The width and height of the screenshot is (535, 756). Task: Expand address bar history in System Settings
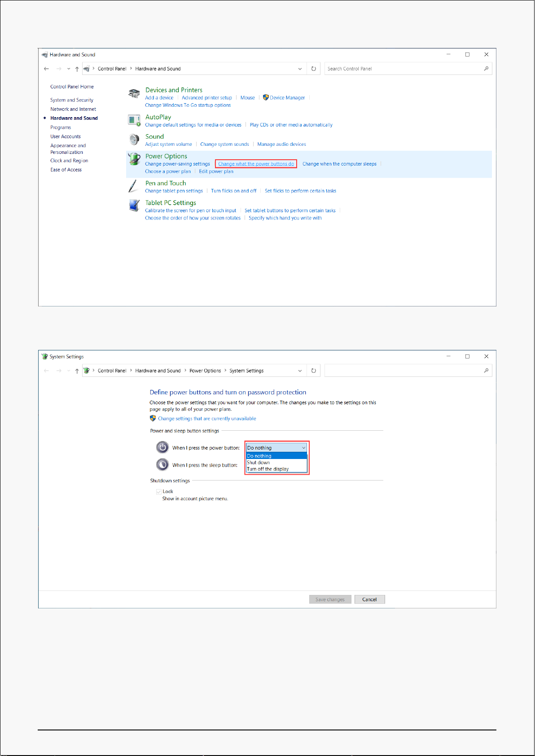pyautogui.click(x=300, y=371)
